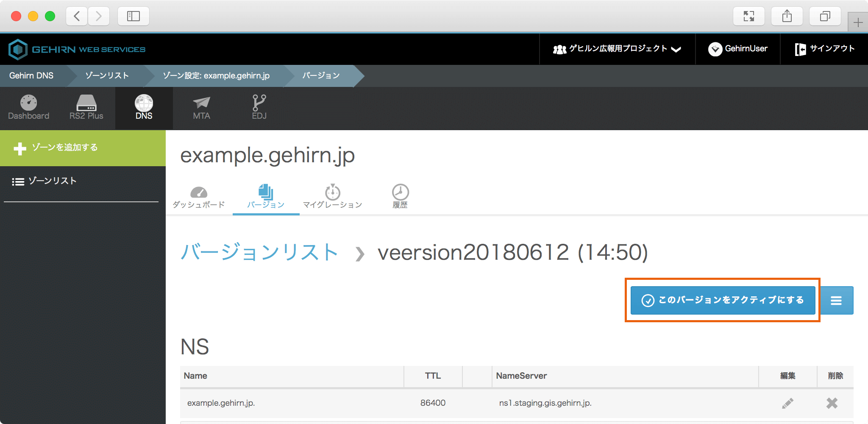Click the Safari share icon
This screenshot has height=424, width=868.
click(787, 17)
